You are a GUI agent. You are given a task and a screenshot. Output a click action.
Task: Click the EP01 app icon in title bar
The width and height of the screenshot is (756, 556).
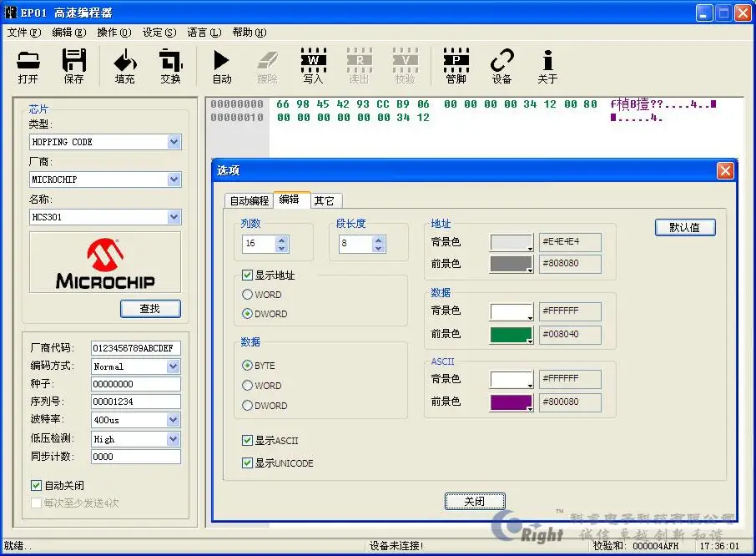click(x=10, y=12)
